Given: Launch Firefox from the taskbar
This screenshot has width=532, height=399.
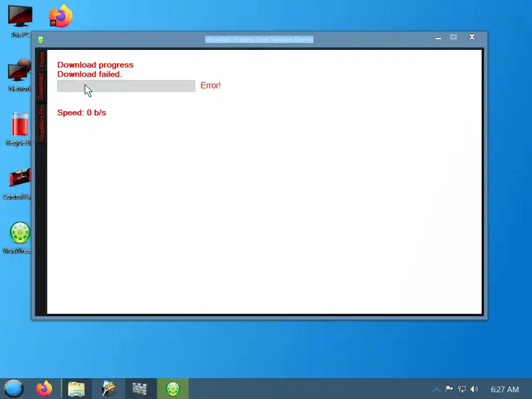Looking at the screenshot, I should (x=44, y=389).
